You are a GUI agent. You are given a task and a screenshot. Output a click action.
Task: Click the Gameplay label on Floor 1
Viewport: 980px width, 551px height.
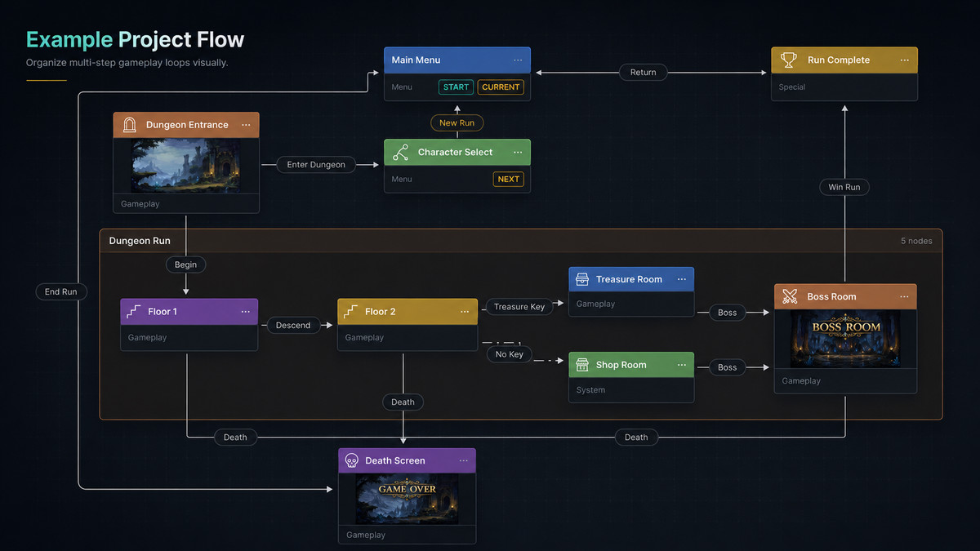point(147,337)
